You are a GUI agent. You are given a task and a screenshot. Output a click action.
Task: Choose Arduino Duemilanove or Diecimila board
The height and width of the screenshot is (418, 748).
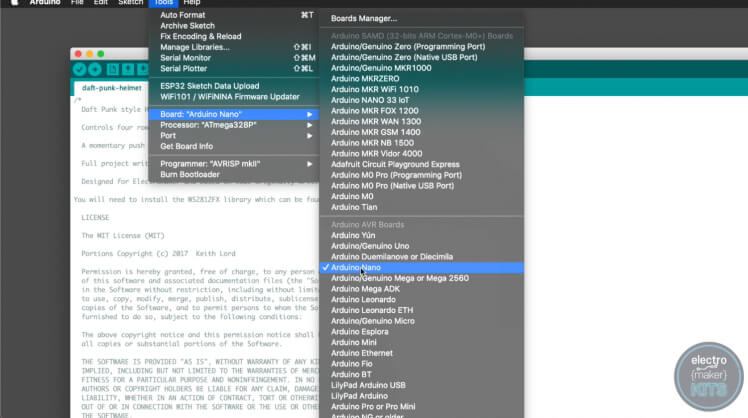[422, 257]
